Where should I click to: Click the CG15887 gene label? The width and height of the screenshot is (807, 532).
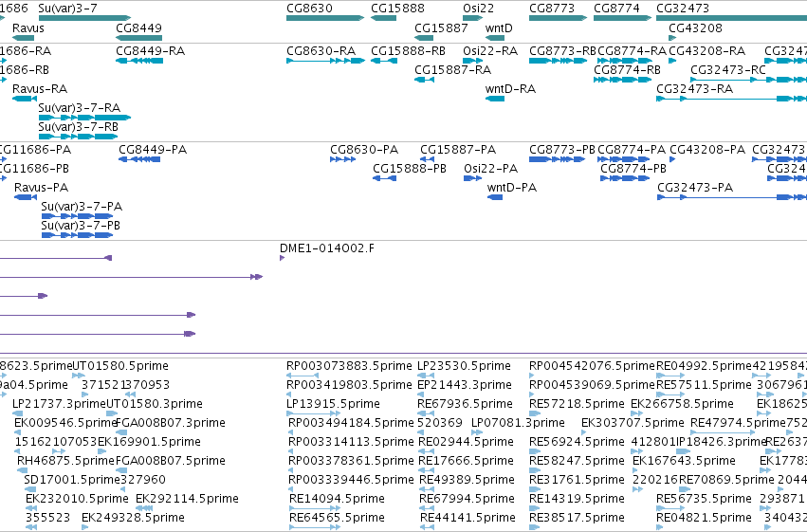point(441,28)
